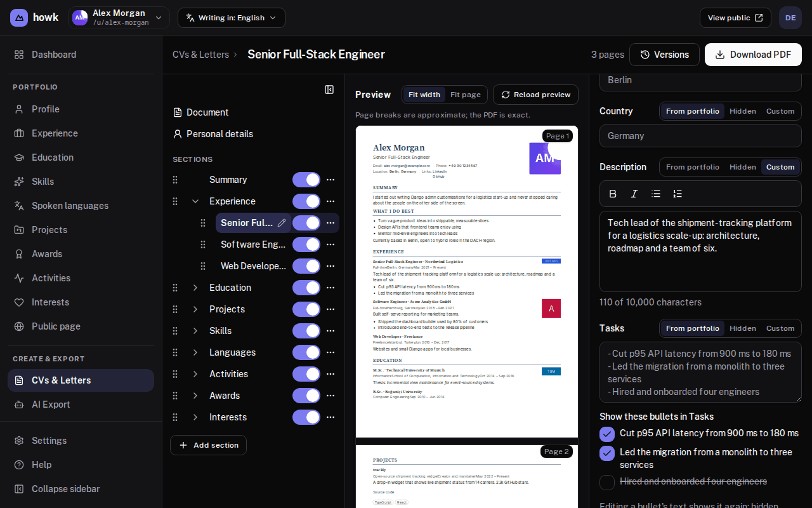Edit the Senior Ful… entry pencil icon
Viewport: 812px width, 508px height.
click(282, 223)
